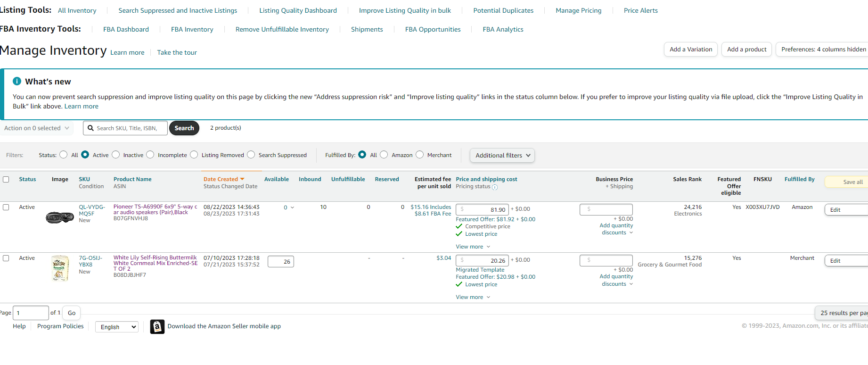Click the Help footer link
Screen dimensions: 868x365
click(19, 326)
